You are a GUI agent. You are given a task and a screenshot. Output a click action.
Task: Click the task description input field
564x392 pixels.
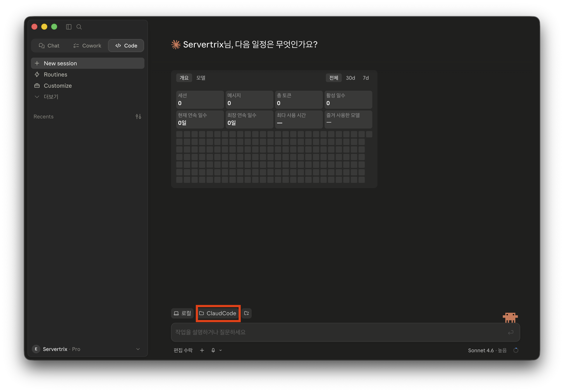345,332
